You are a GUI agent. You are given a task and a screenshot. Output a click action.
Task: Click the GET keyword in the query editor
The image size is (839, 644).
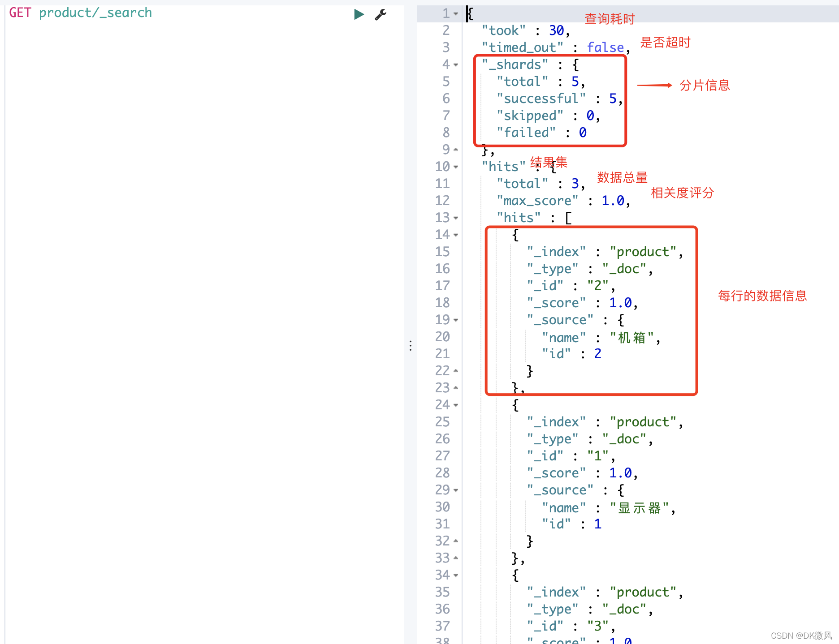pos(20,12)
